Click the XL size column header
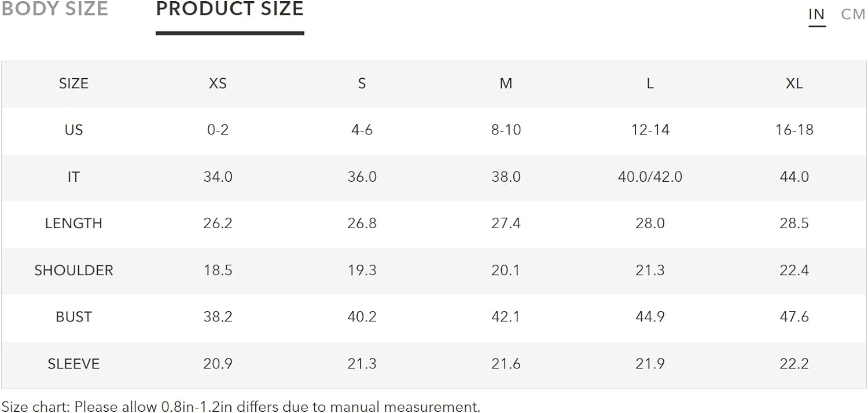The width and height of the screenshot is (868, 413). 794,83
